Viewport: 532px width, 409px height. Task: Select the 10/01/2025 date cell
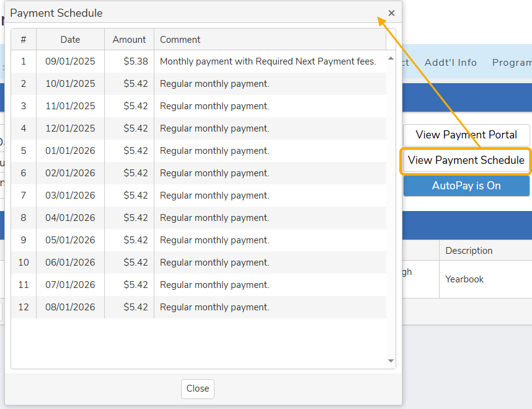70,84
